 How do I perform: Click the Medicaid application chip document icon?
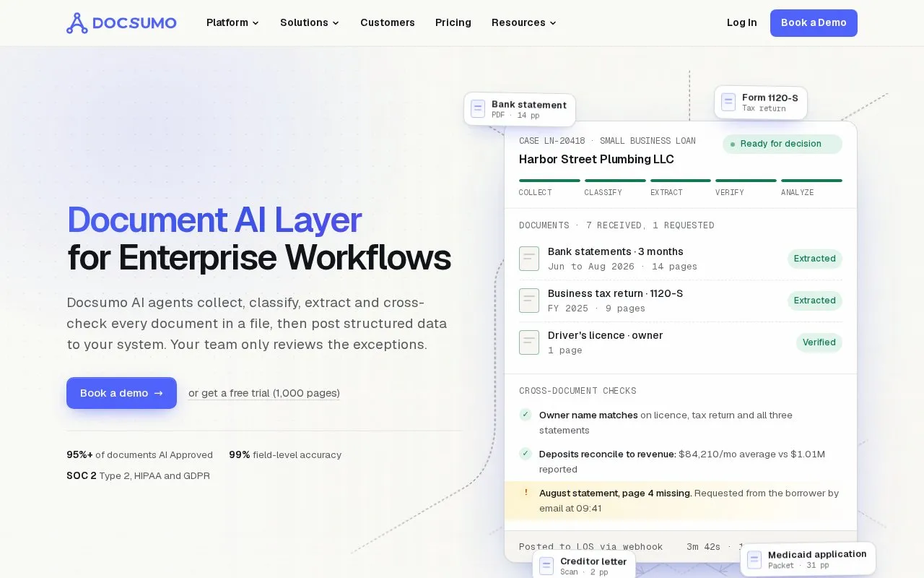click(x=754, y=560)
